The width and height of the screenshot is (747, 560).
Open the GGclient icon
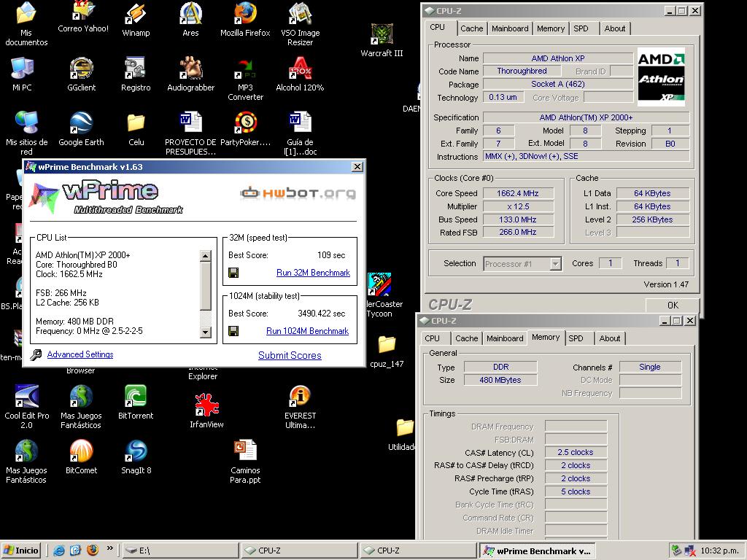tap(81, 74)
